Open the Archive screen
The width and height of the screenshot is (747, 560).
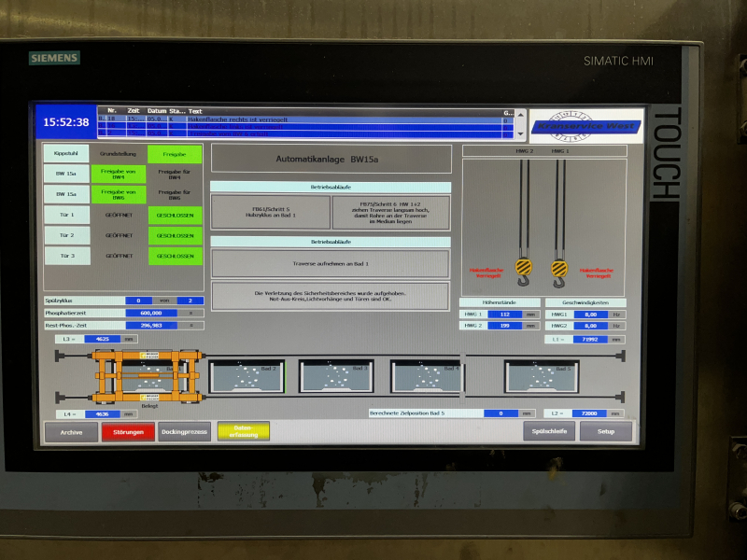point(72,432)
